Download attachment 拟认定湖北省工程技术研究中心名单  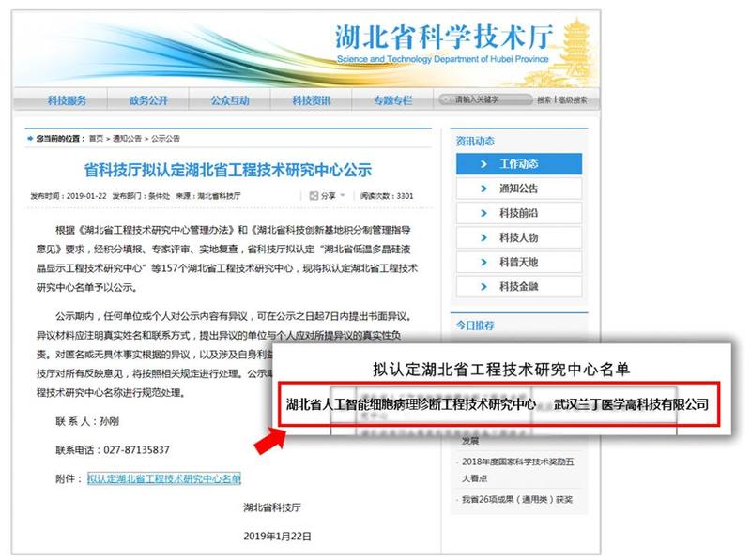[163, 478]
